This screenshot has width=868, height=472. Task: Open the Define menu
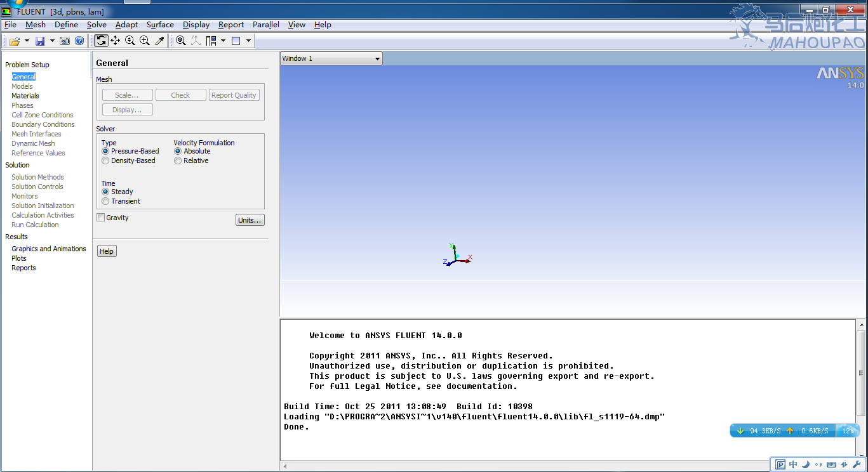pyautogui.click(x=66, y=25)
